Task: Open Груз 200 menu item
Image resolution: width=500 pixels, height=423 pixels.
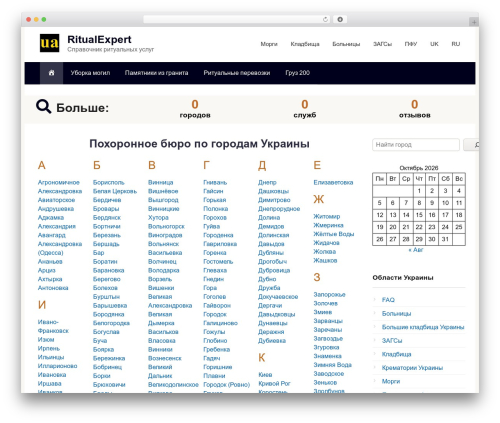Action: pos(297,73)
